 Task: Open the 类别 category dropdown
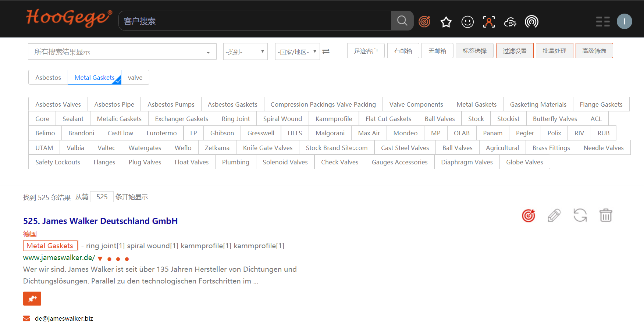click(x=245, y=51)
